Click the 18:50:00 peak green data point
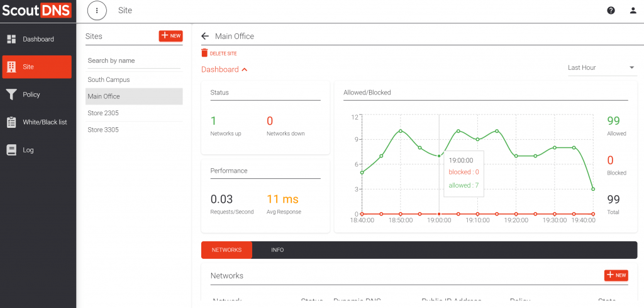644x308 pixels. click(x=401, y=131)
